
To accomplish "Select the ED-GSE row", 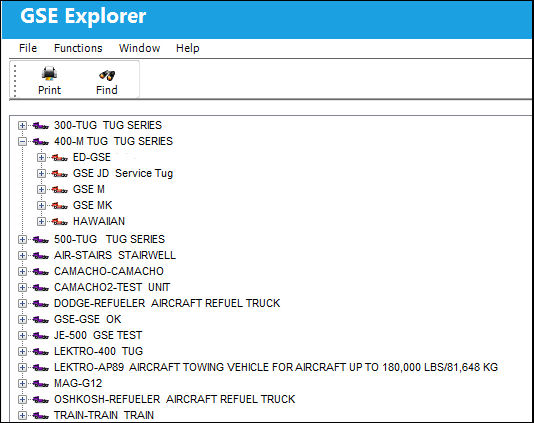I will coord(92,157).
